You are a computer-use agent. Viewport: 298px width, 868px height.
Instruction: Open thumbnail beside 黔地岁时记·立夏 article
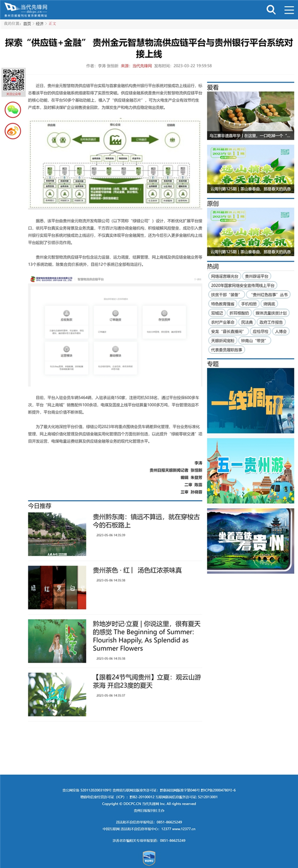click(x=57, y=641)
